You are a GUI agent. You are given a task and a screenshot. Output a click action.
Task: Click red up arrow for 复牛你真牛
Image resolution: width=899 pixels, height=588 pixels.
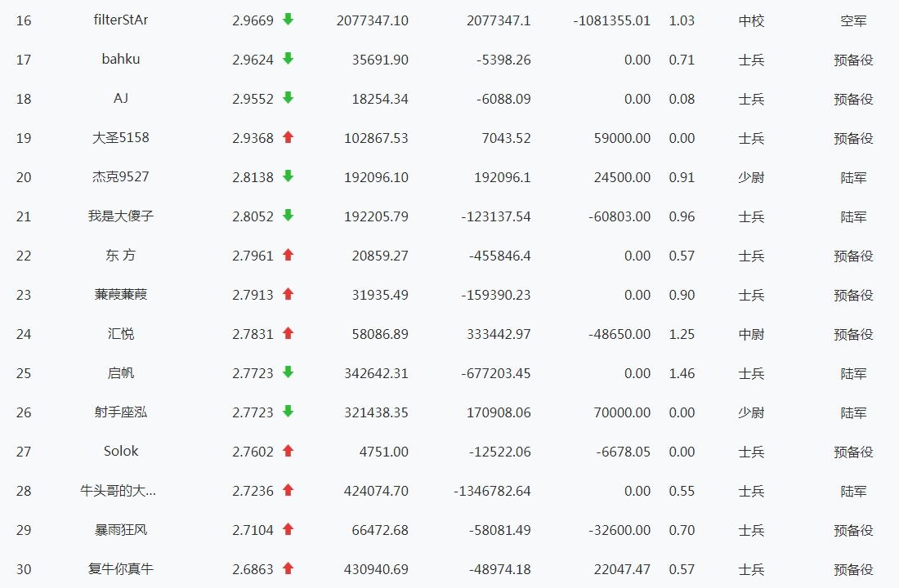288,568
